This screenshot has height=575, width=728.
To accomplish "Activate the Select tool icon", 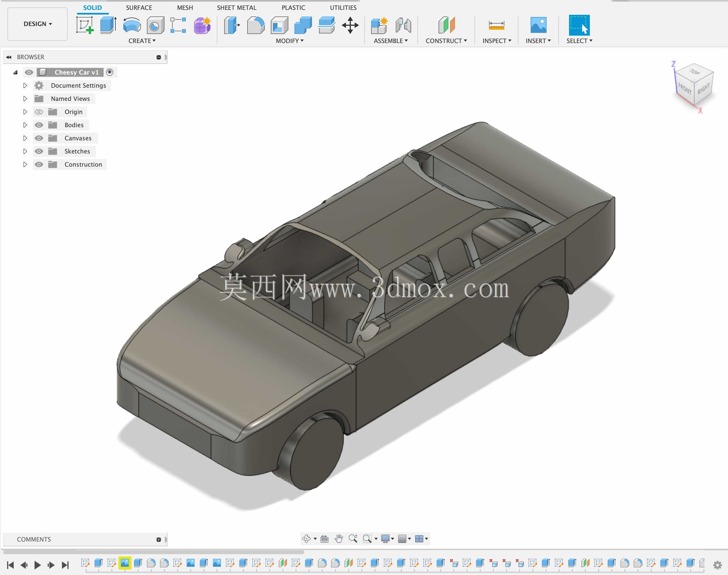I will [x=579, y=25].
